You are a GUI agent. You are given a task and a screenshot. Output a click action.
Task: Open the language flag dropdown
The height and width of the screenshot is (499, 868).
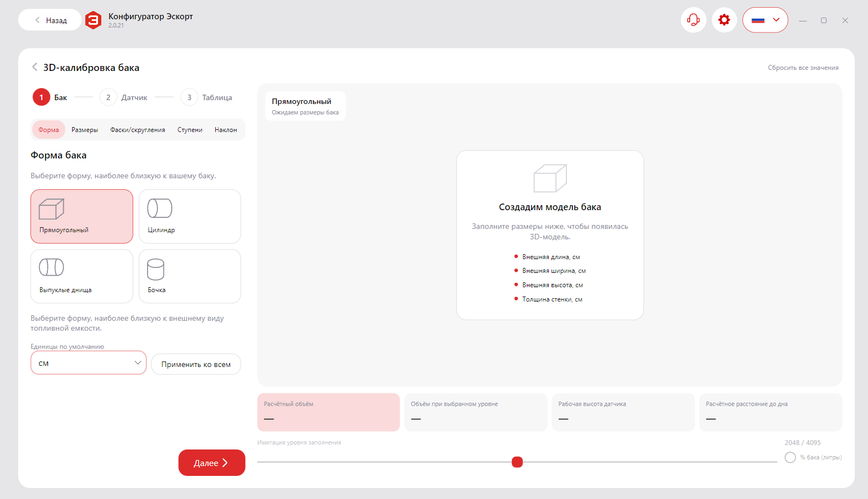(765, 20)
